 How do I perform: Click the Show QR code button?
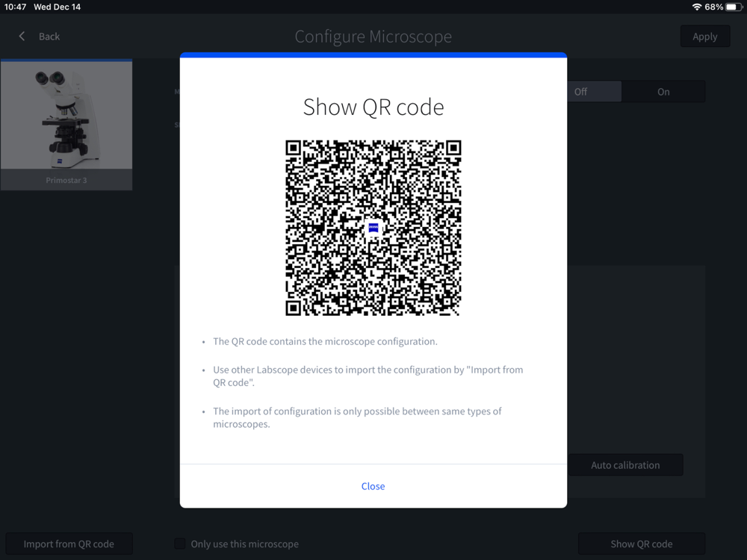tap(641, 544)
